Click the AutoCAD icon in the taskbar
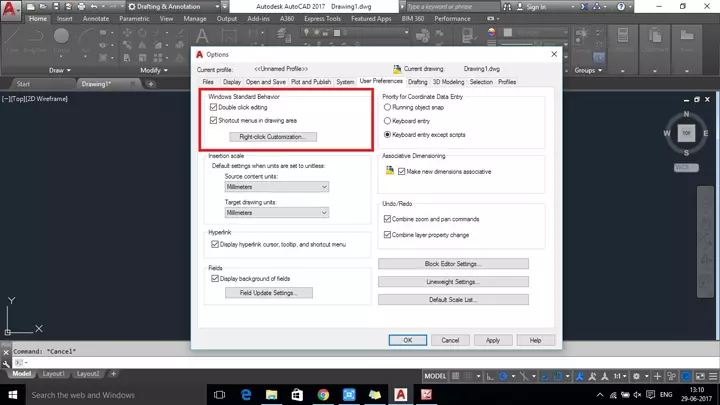The image size is (720, 405). coord(401,395)
